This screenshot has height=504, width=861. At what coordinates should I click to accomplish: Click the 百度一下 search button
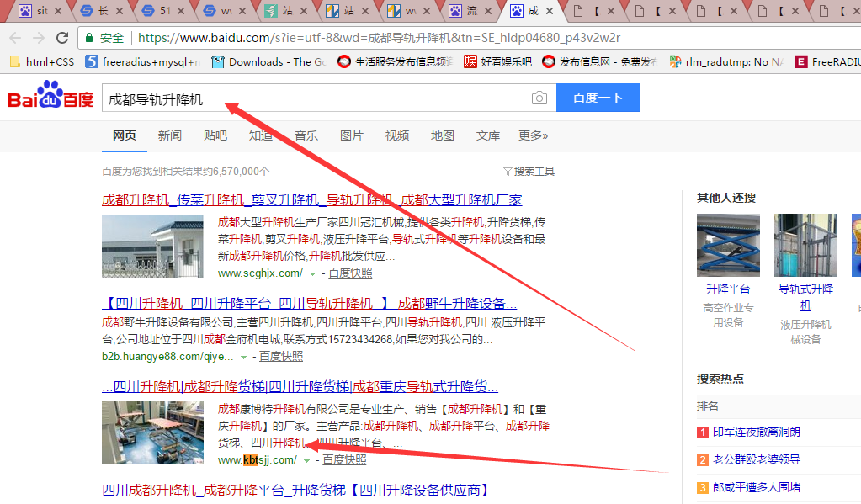point(598,98)
